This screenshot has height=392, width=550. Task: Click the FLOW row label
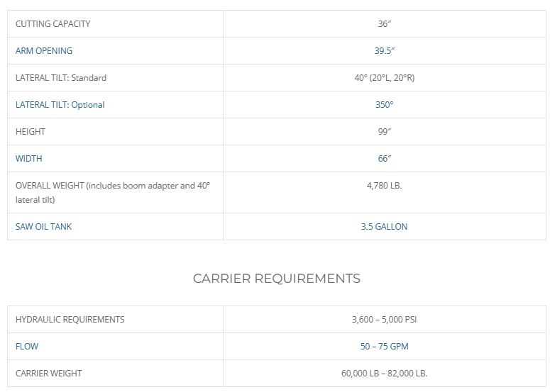(x=27, y=347)
